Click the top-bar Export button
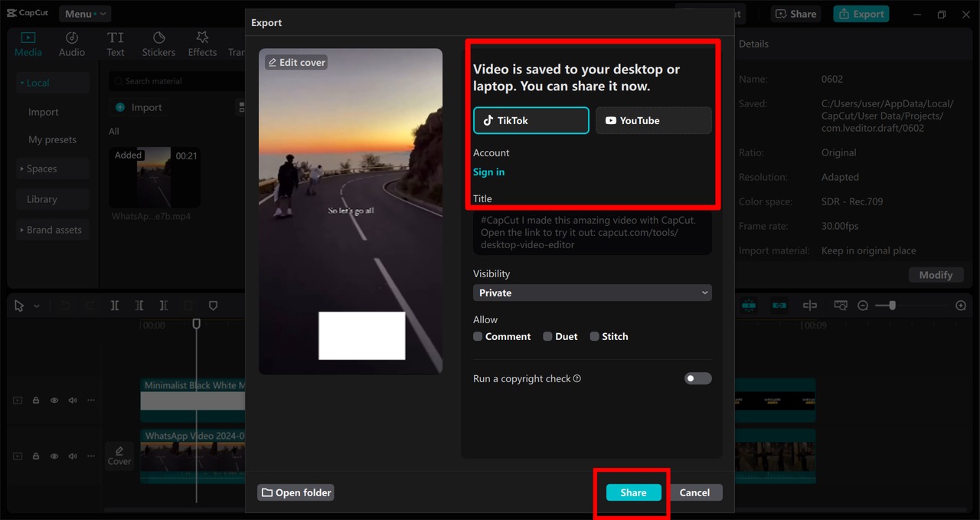Viewport: 980px width, 520px height. (861, 14)
